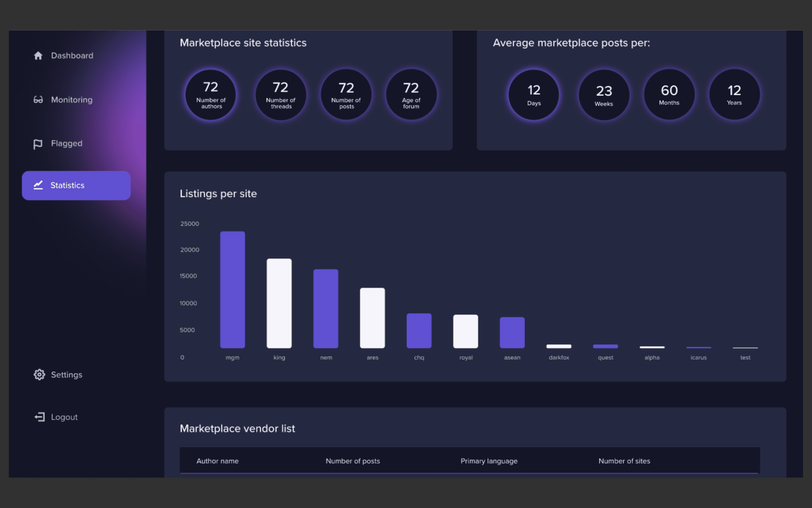
Task: Sort by Number of posts column header
Action: tap(353, 461)
